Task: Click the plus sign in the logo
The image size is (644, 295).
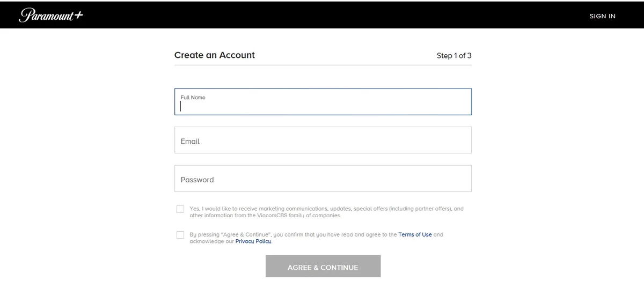Action: coord(78,14)
